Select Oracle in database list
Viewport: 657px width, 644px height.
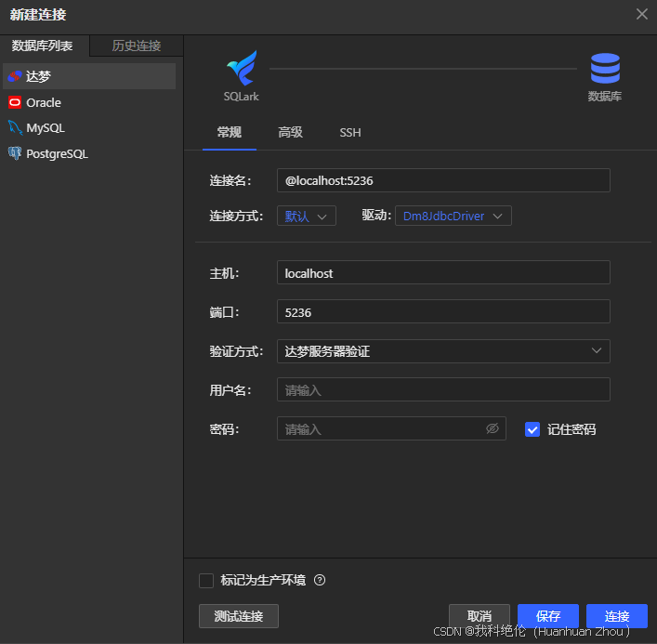click(x=89, y=102)
